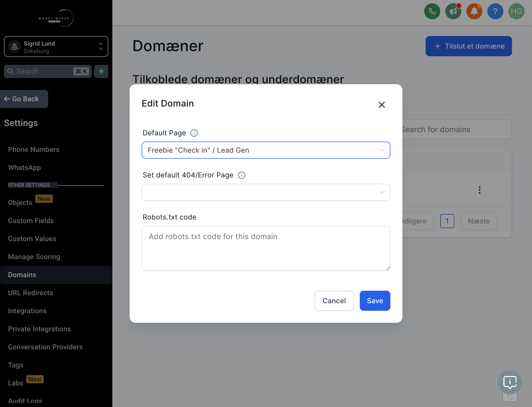The image size is (532, 407).
Task: Open URL Redirects in settings sidebar
Action: click(x=31, y=293)
